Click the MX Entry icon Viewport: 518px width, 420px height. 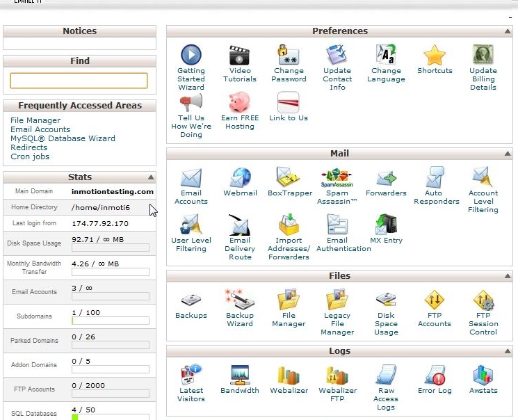386,225
